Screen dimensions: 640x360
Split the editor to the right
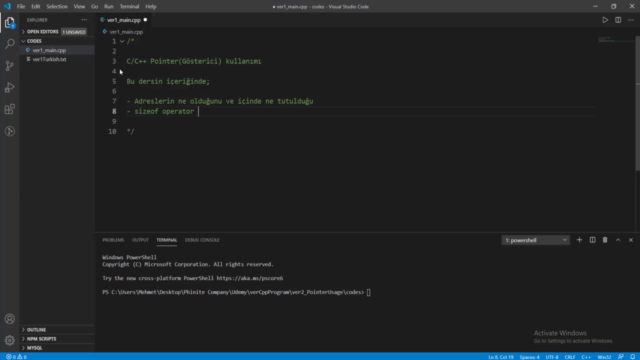(x=618, y=20)
